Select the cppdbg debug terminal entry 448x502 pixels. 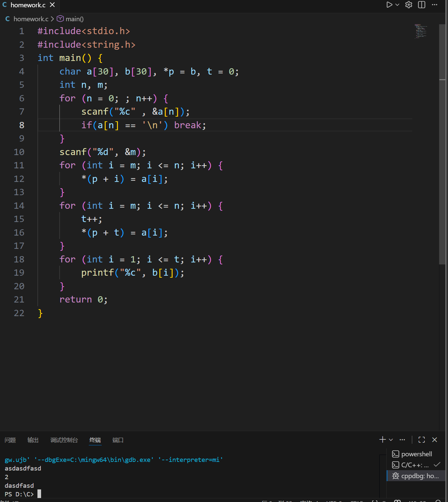tap(416, 476)
